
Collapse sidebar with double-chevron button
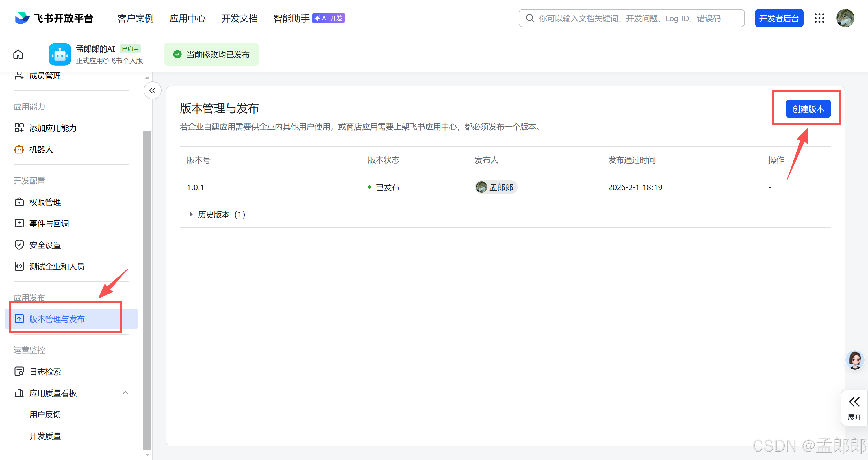pos(153,90)
